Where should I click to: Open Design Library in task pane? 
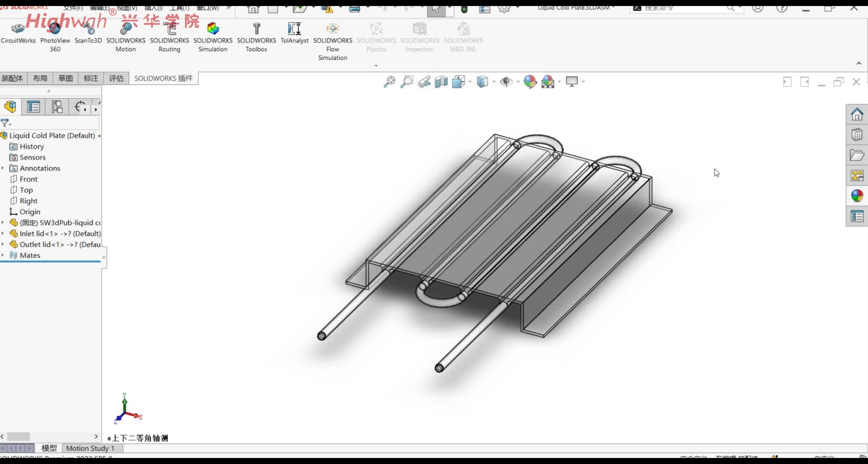(857, 135)
